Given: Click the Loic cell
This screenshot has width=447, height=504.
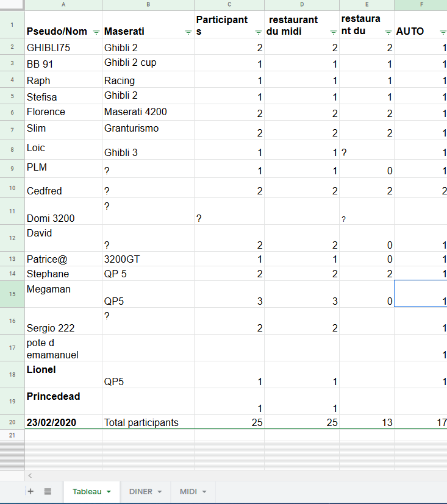Looking at the screenshot, I should pyautogui.click(x=63, y=150).
